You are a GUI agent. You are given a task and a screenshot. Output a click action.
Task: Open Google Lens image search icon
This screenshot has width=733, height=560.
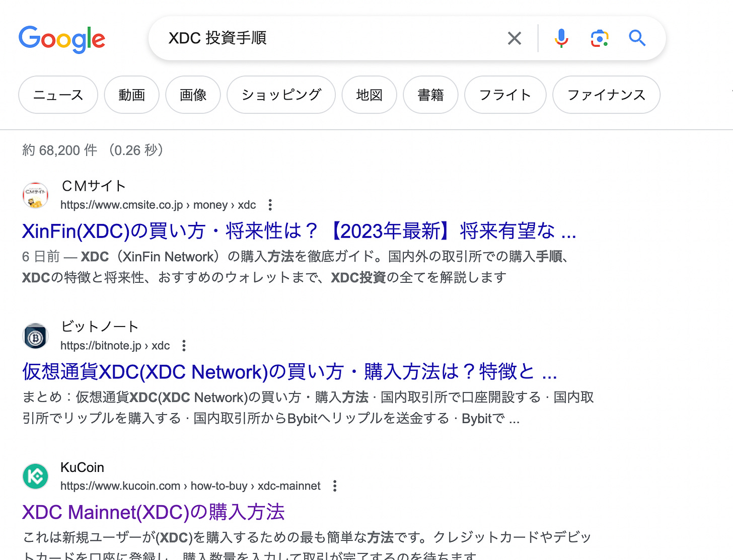pyautogui.click(x=600, y=38)
